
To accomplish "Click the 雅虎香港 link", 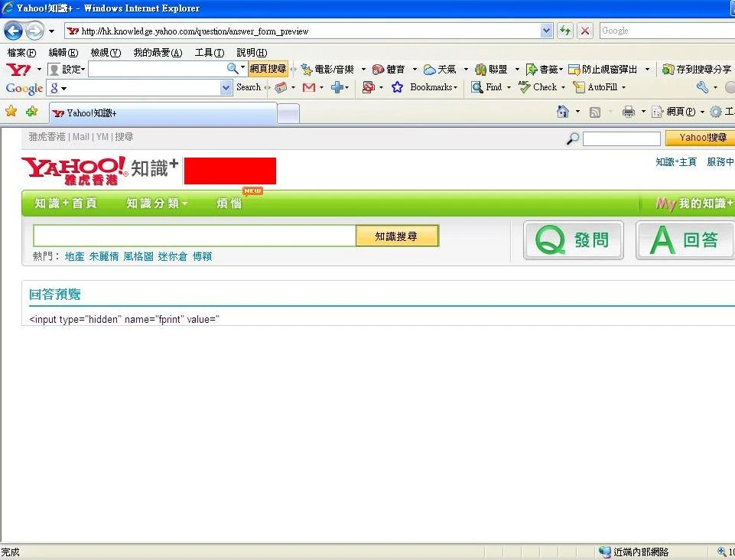I will [47, 137].
